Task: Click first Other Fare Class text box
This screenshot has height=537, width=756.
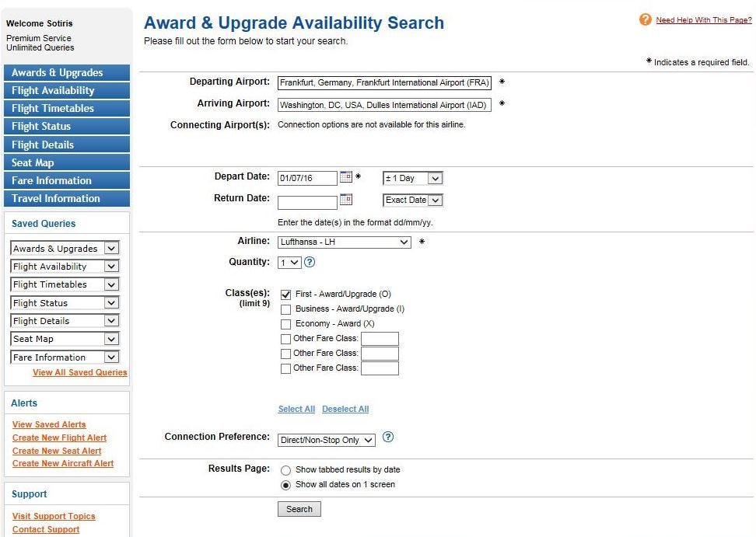Action: coord(380,339)
